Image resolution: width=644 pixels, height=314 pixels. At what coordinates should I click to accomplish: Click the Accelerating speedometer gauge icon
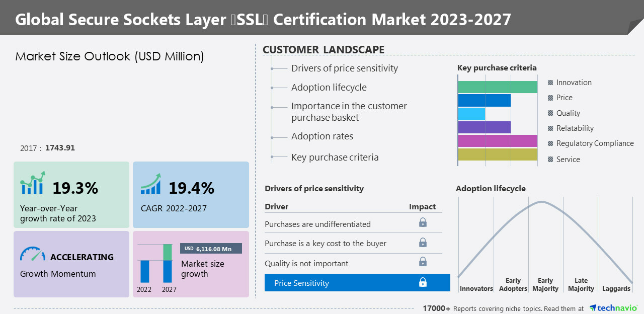[x=33, y=254]
